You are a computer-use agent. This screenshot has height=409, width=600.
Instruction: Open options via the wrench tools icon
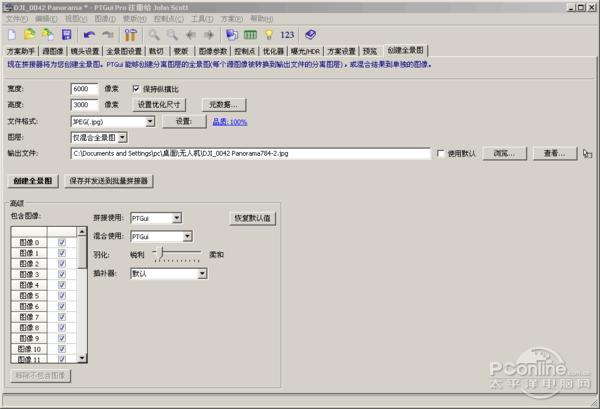pos(130,35)
